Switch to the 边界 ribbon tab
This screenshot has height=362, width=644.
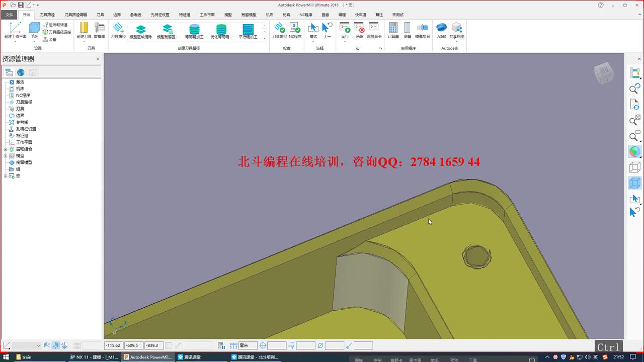coord(117,15)
